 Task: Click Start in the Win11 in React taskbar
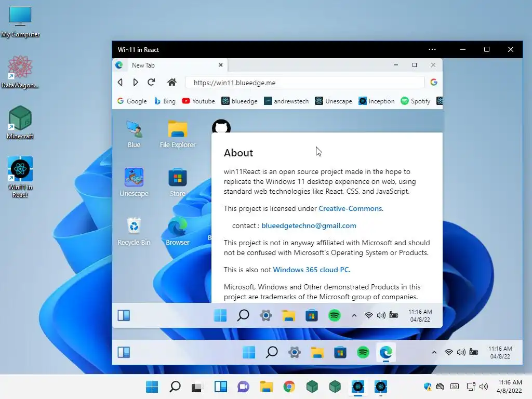(249, 352)
